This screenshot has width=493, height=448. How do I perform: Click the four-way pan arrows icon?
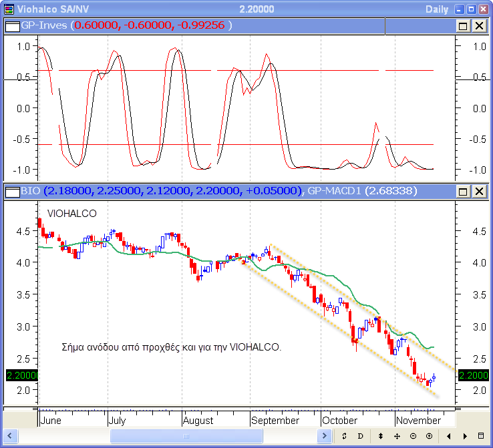(x=397, y=436)
